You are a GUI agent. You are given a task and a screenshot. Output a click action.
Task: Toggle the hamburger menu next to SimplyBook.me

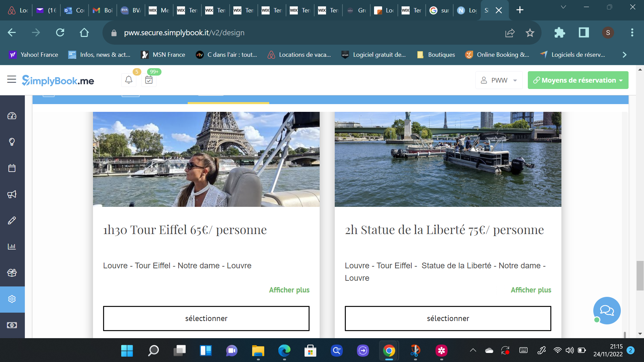point(12,80)
